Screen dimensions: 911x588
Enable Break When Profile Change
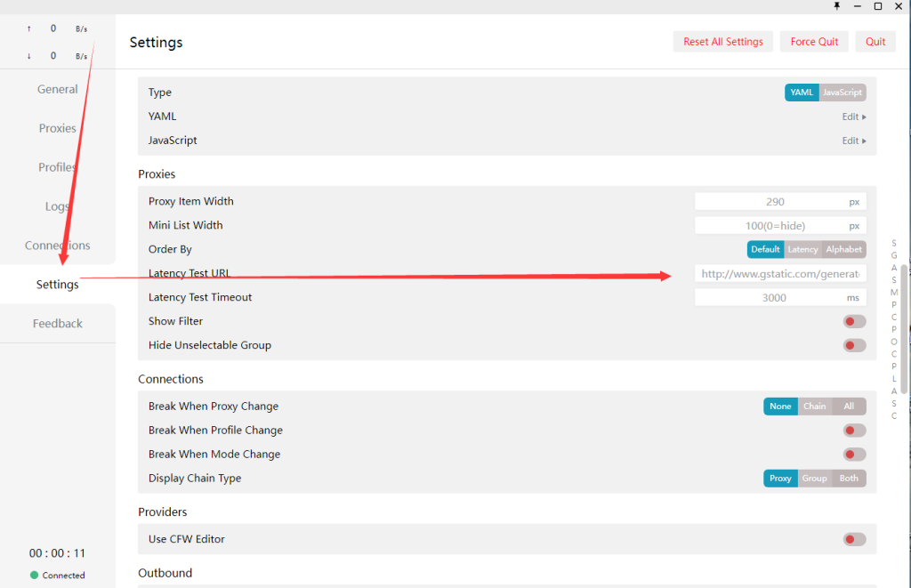tap(855, 431)
